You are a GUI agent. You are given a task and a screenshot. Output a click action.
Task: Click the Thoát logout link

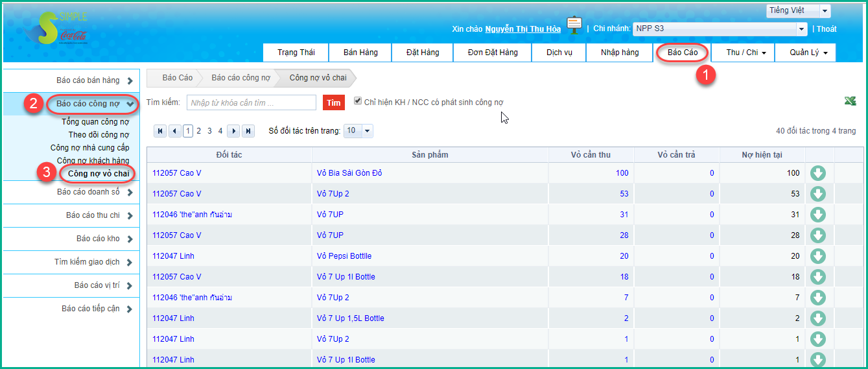[826, 29]
